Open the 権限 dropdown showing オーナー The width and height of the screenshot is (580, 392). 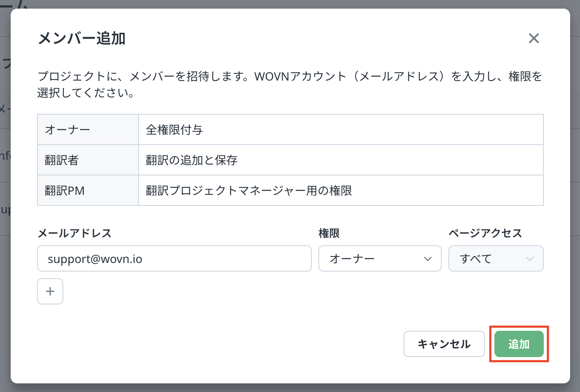pyautogui.click(x=380, y=258)
